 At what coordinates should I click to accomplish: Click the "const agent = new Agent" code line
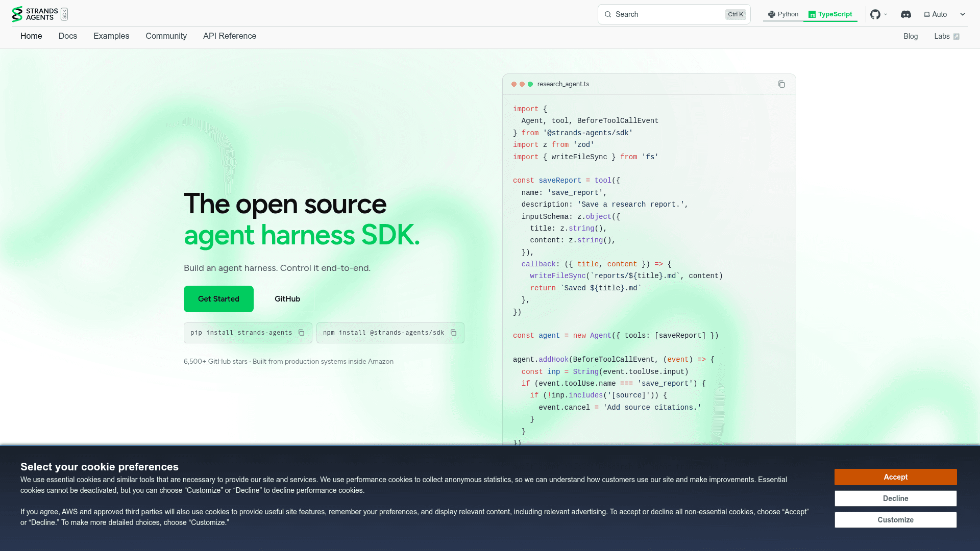(x=616, y=336)
